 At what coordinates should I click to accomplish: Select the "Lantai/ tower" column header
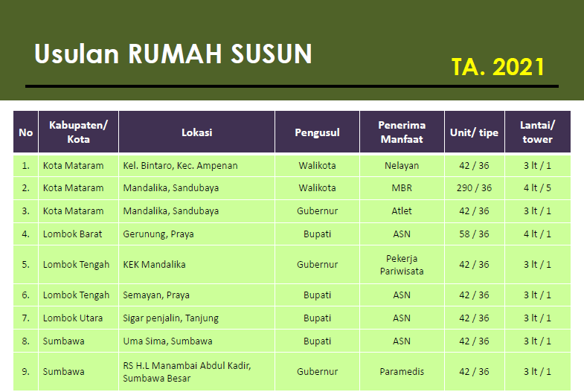point(537,132)
